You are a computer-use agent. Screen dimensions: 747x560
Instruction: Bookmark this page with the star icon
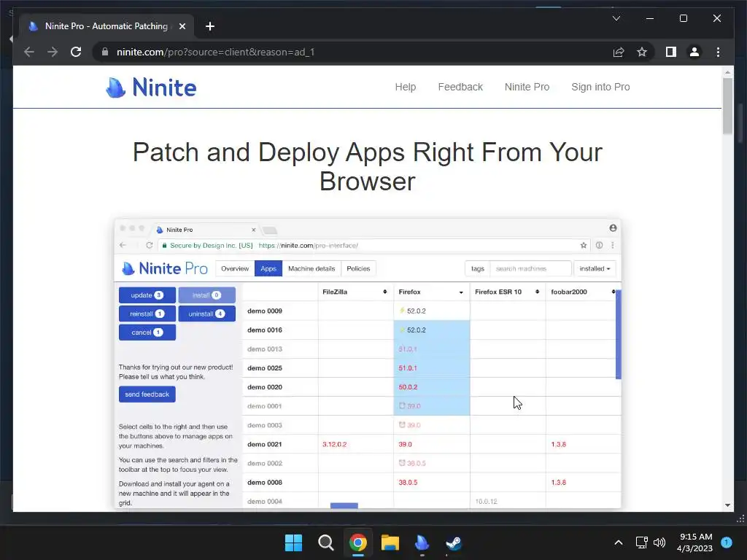[x=642, y=52]
